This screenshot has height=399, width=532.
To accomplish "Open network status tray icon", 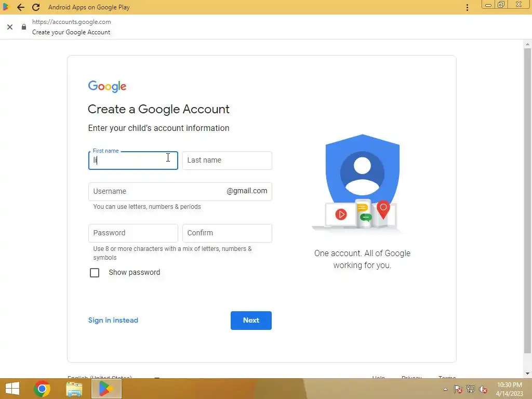I will point(471,389).
